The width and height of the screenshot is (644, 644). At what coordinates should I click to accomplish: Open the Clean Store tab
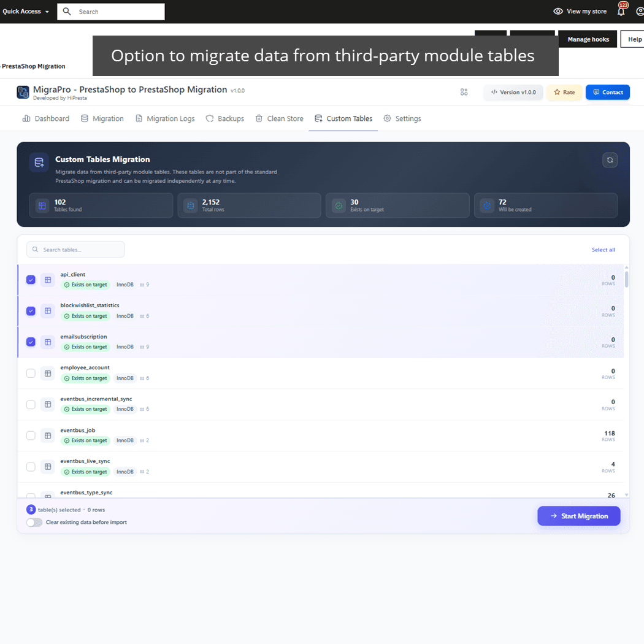279,118
